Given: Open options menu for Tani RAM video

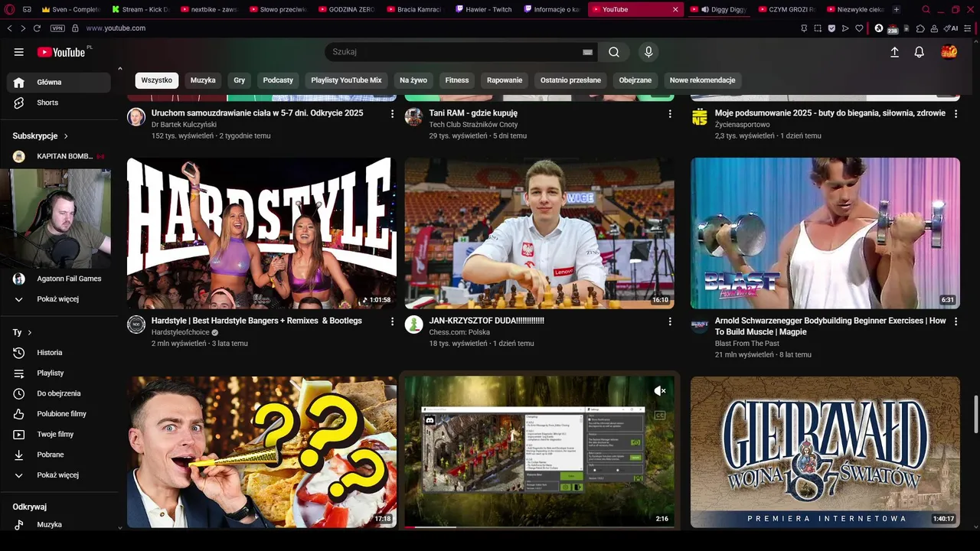Looking at the screenshot, I should (670, 113).
